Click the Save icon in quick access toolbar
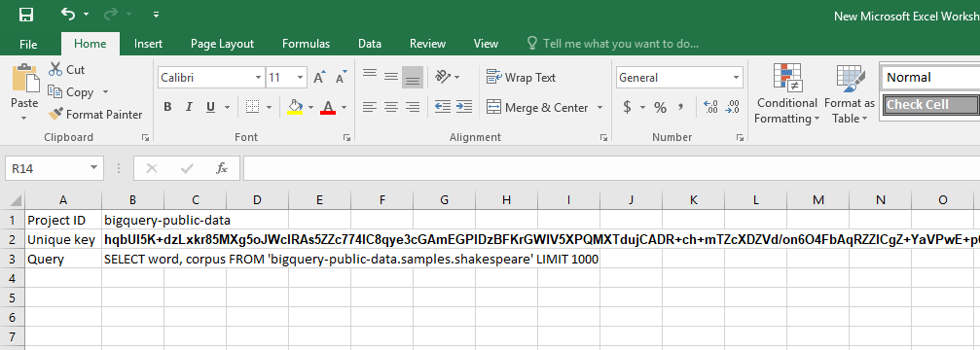The width and height of the screenshot is (980, 350). [x=27, y=15]
